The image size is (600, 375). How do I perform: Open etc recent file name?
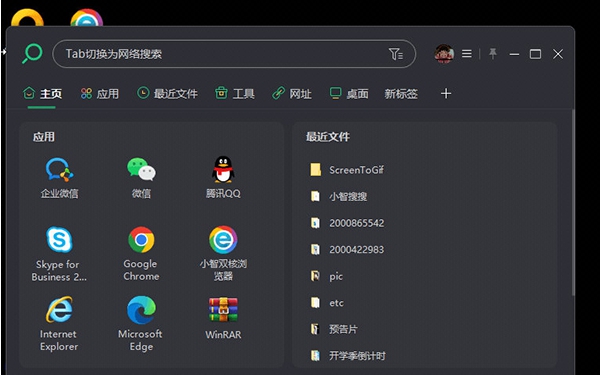point(336,303)
